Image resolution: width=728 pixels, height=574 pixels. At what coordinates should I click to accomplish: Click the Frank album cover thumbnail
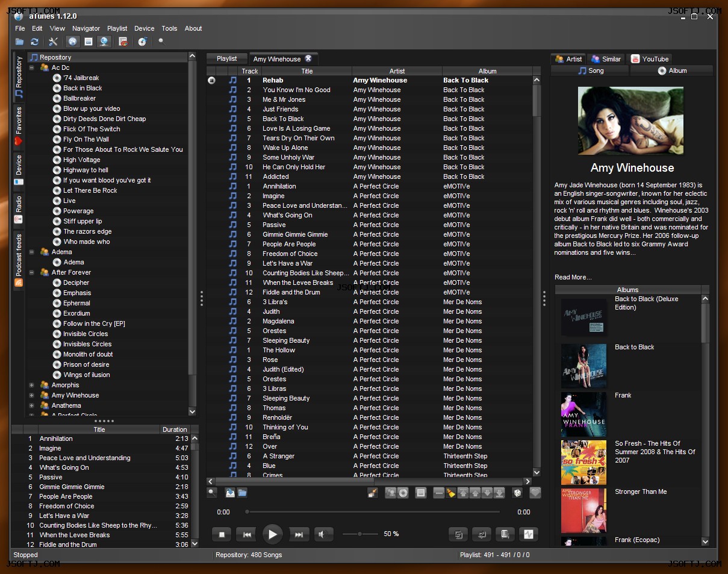(x=583, y=414)
